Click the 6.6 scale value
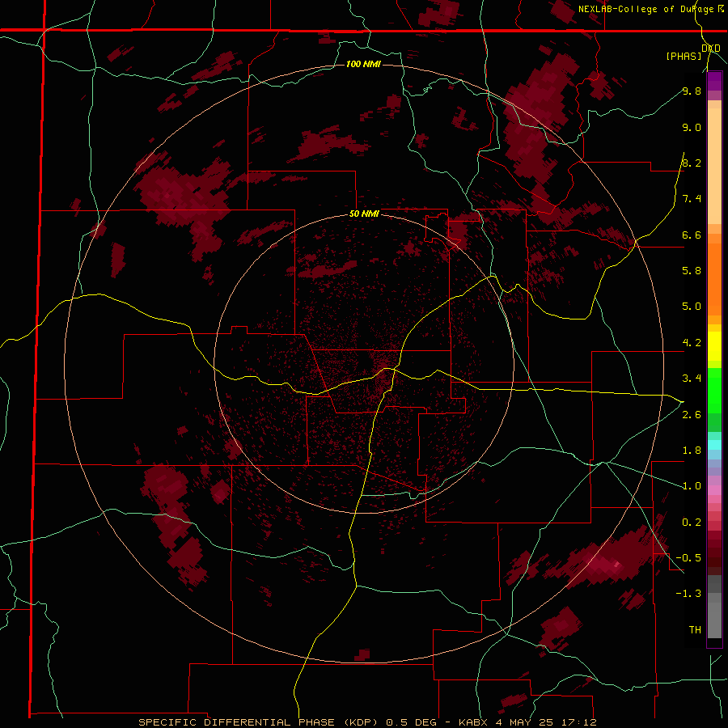The width and height of the screenshot is (728, 728). [692, 235]
